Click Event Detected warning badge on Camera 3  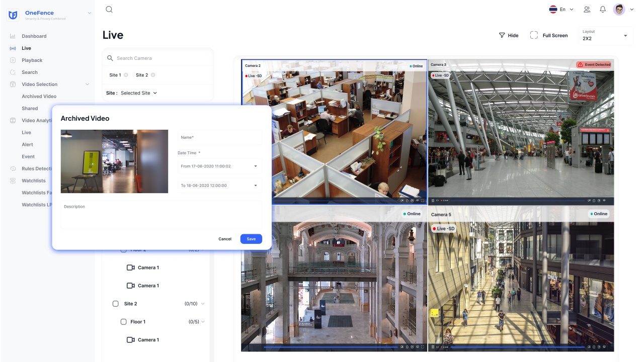coord(594,64)
